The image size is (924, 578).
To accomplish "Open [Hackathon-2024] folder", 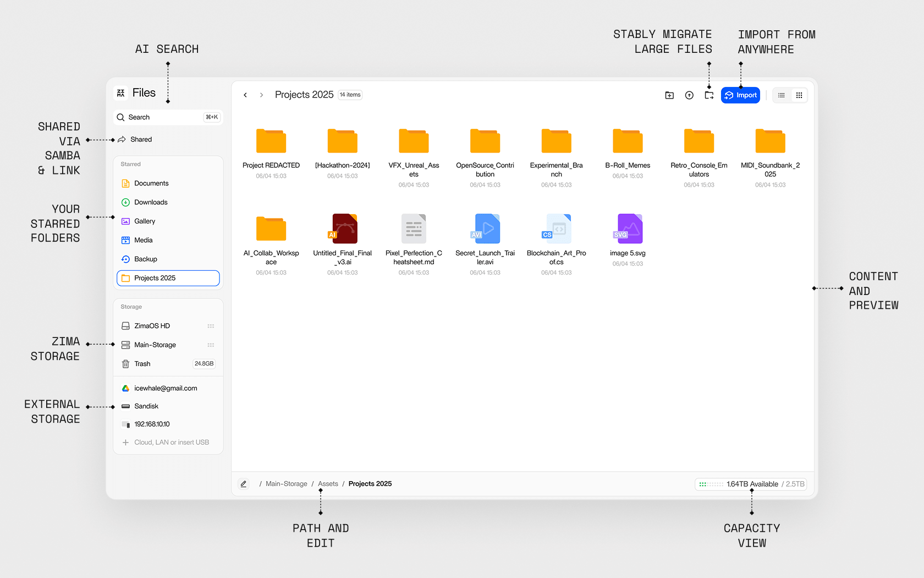I will [343, 153].
